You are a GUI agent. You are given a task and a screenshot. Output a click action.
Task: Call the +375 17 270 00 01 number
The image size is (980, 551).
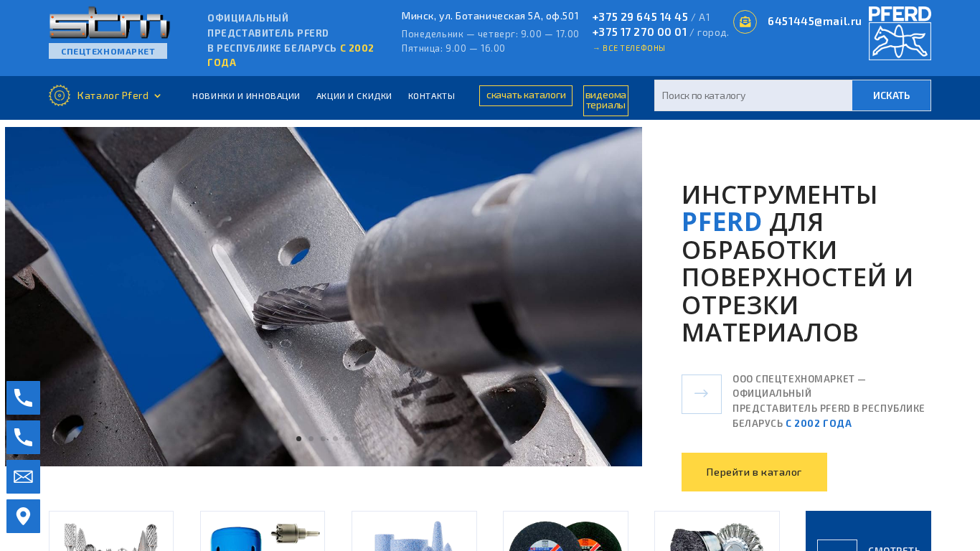click(640, 32)
